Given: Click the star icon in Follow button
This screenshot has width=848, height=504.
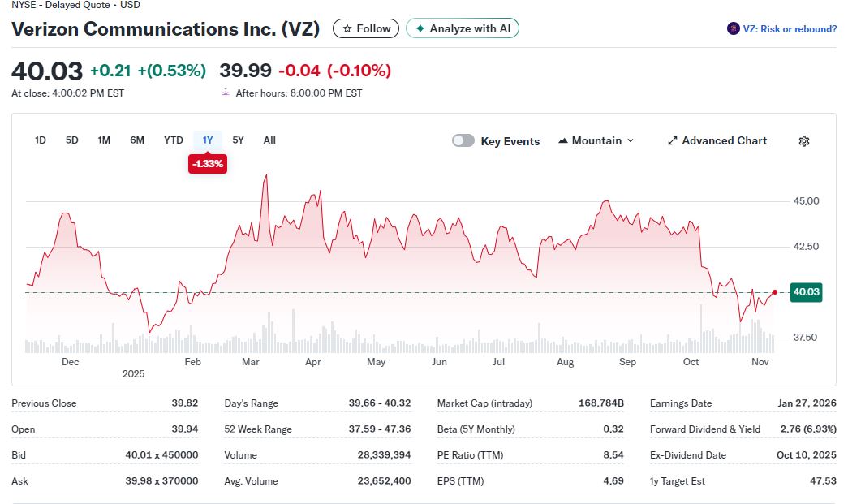Looking at the screenshot, I should pyautogui.click(x=347, y=28).
